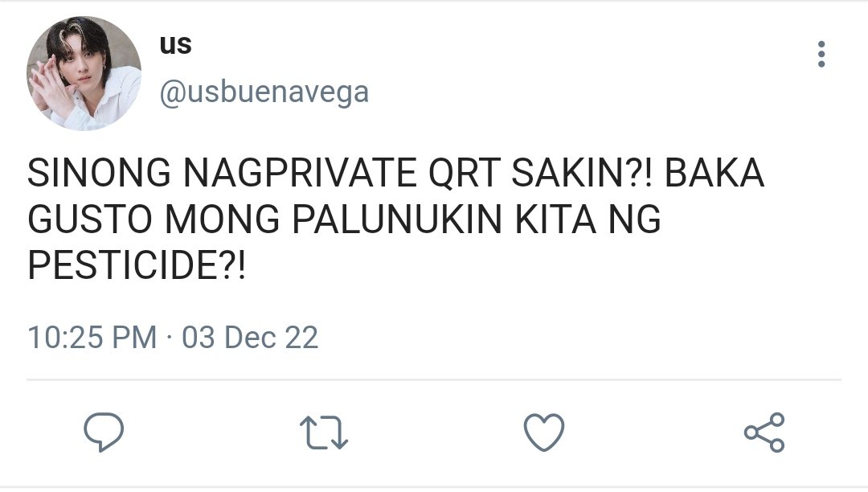Click the date 03 Dec 22

250,338
